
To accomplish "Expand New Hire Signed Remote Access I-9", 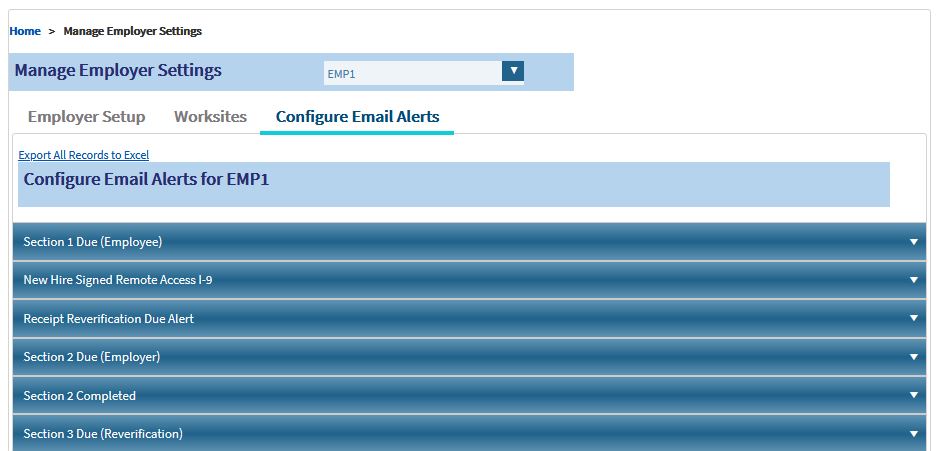I will (x=469, y=280).
